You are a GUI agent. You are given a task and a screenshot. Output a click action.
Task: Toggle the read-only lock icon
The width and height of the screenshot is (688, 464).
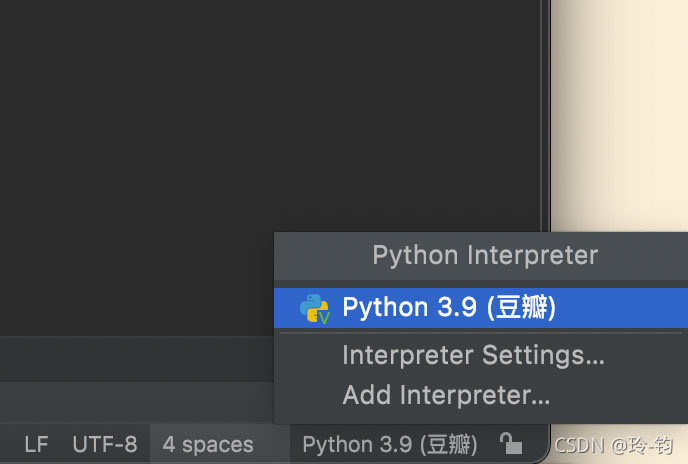point(510,443)
